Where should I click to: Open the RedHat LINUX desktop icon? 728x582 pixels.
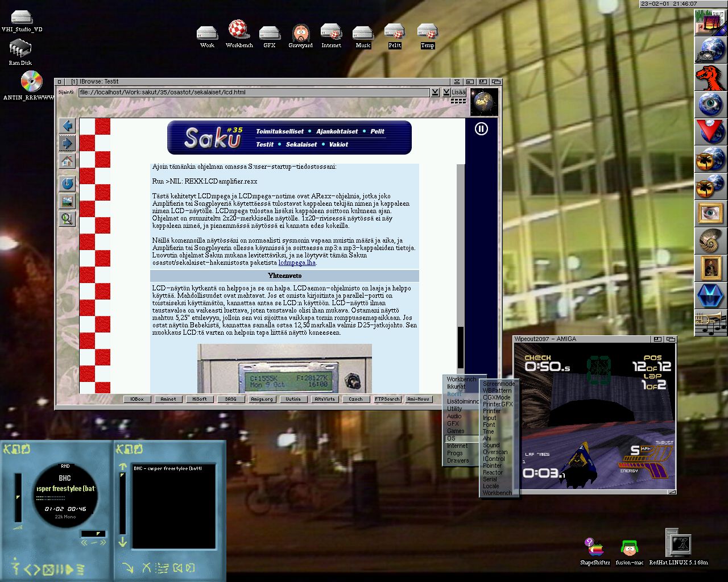coord(679,547)
